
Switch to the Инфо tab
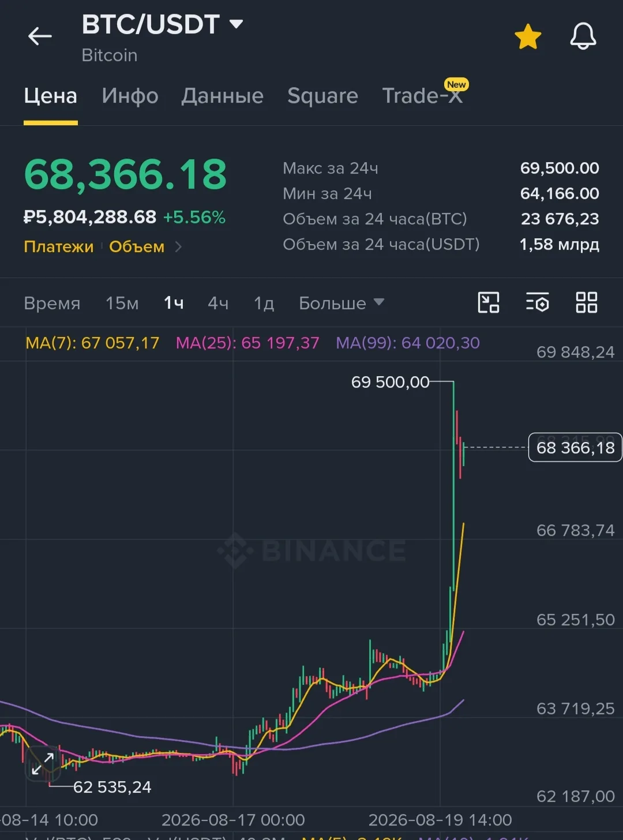click(130, 96)
